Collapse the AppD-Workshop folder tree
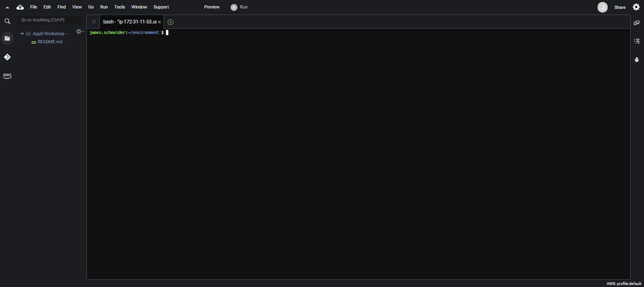 22,34
